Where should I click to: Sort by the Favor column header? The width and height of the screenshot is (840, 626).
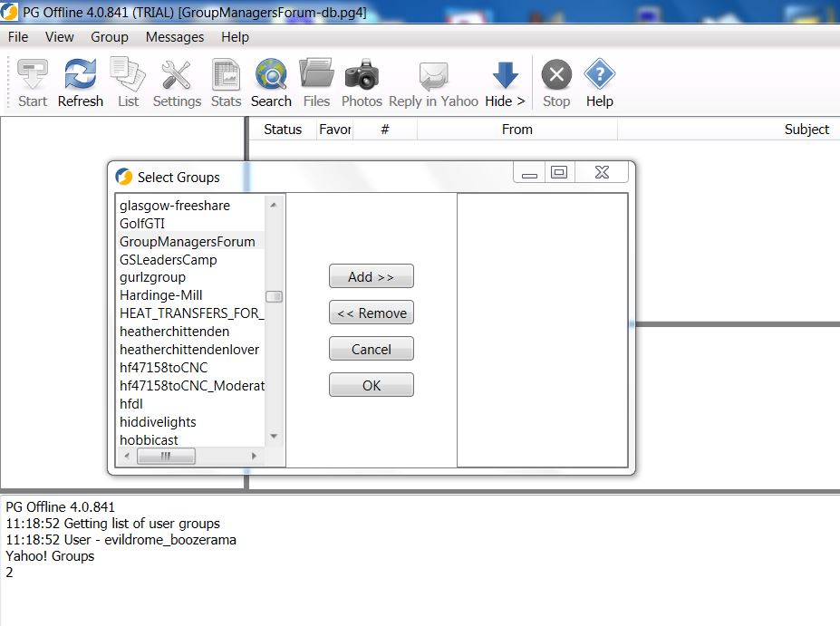click(x=334, y=129)
